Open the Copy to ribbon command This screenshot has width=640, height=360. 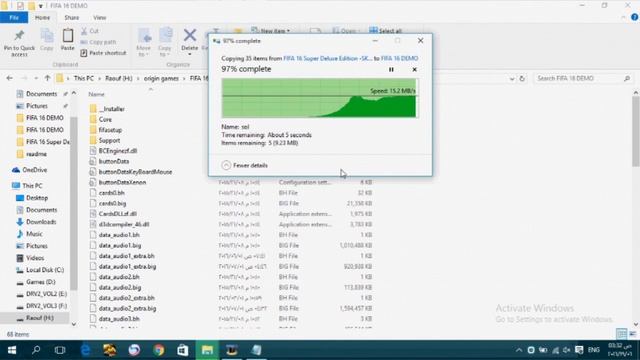[165, 42]
